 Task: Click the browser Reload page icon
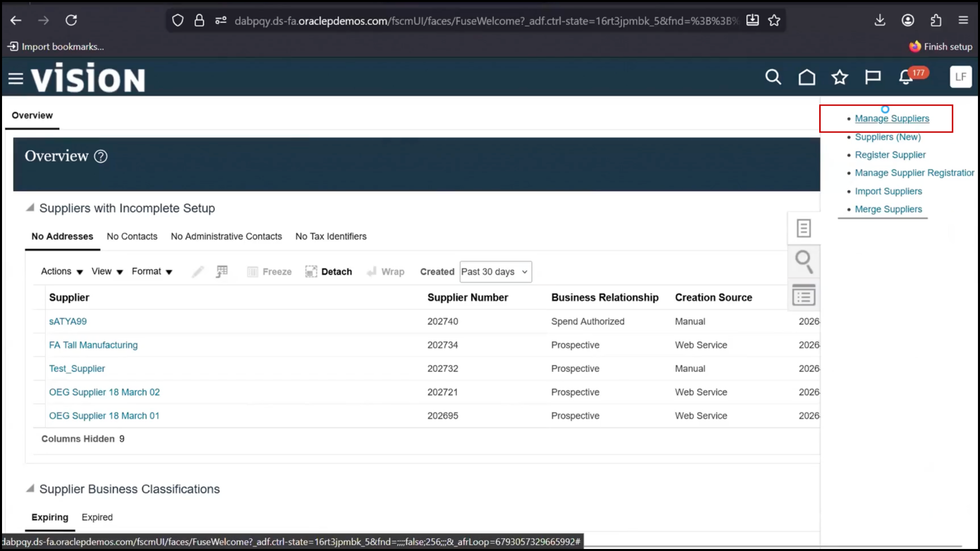[x=71, y=20]
